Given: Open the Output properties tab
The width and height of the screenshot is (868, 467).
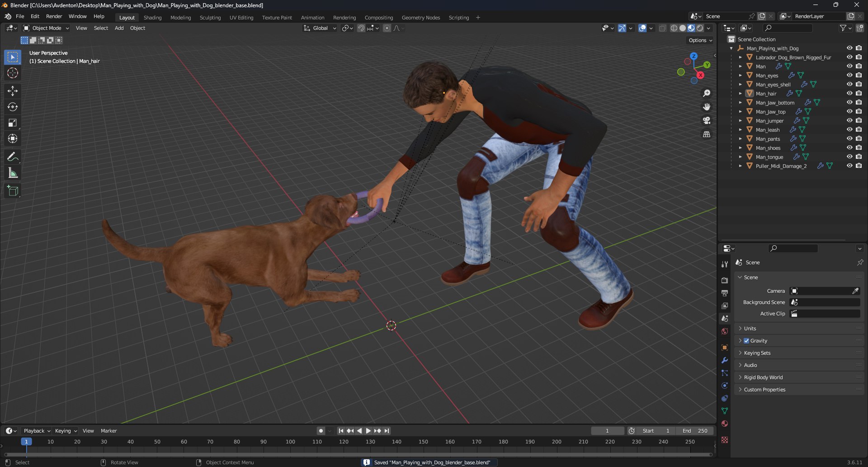Looking at the screenshot, I should coord(725,293).
